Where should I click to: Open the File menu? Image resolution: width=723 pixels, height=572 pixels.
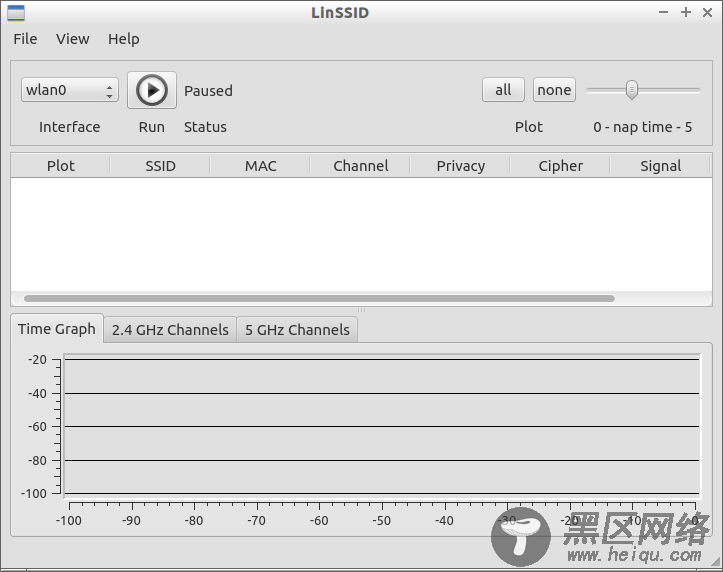point(25,39)
